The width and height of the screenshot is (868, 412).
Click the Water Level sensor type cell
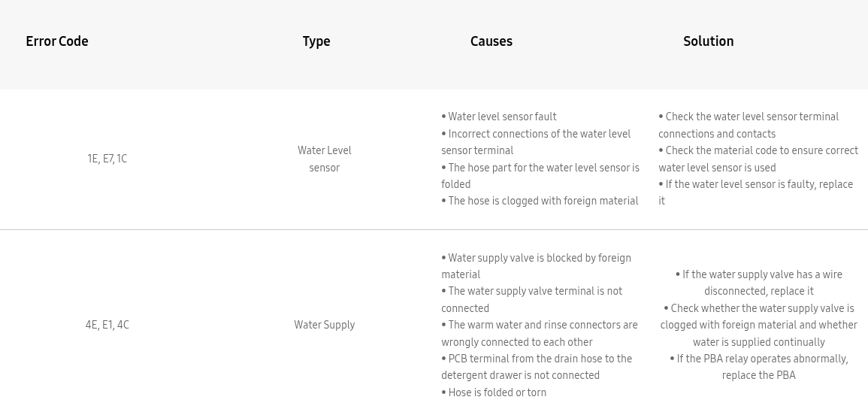(x=325, y=159)
